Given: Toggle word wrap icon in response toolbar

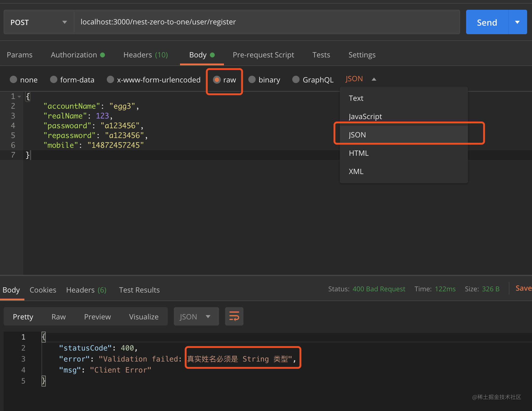Looking at the screenshot, I should coord(234,316).
